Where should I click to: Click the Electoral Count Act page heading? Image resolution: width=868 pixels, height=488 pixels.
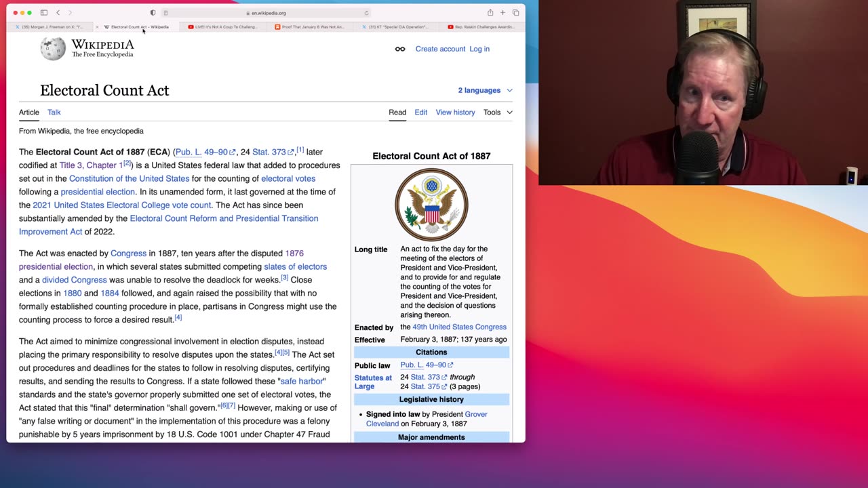[x=104, y=90]
